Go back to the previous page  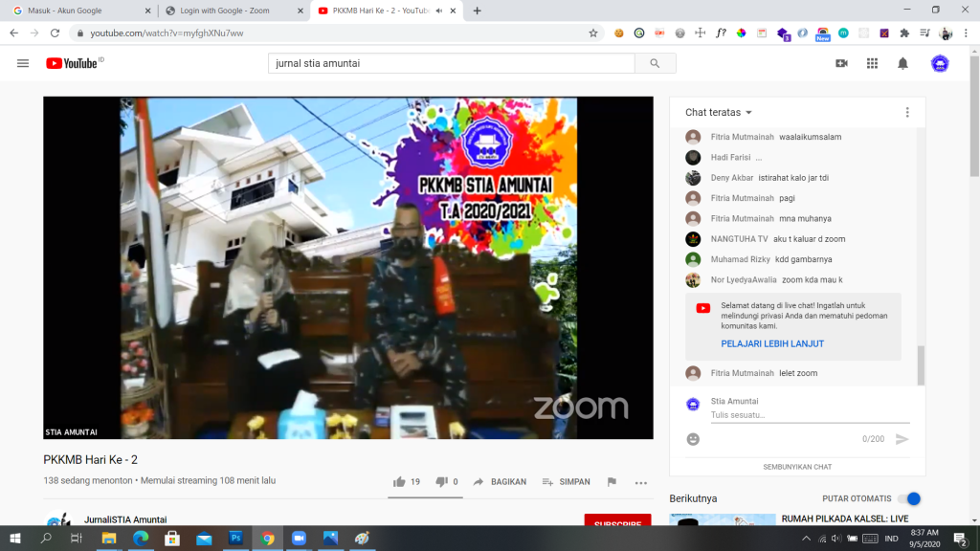tap(13, 33)
